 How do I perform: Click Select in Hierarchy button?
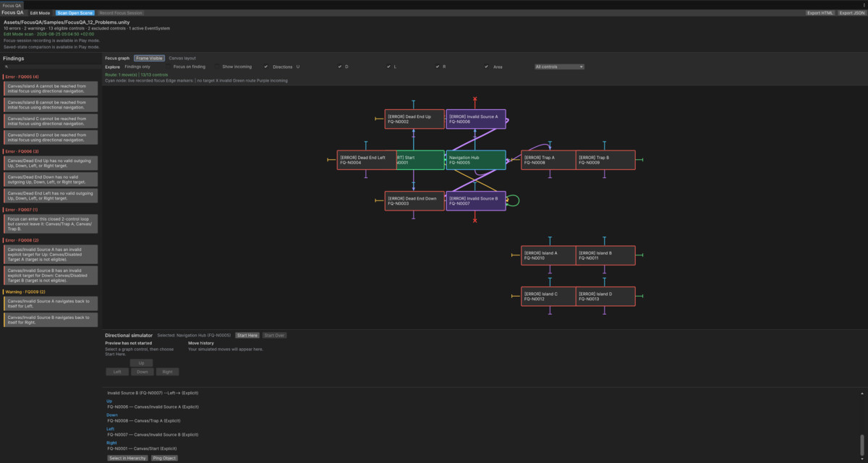coord(127,458)
